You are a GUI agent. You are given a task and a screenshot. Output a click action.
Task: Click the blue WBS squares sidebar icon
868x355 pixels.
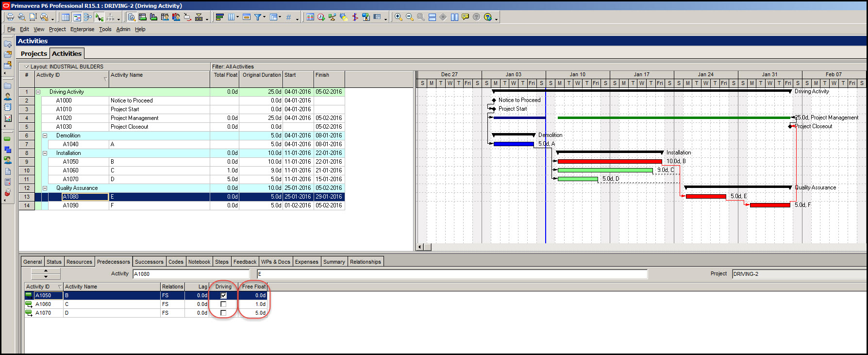point(8,150)
